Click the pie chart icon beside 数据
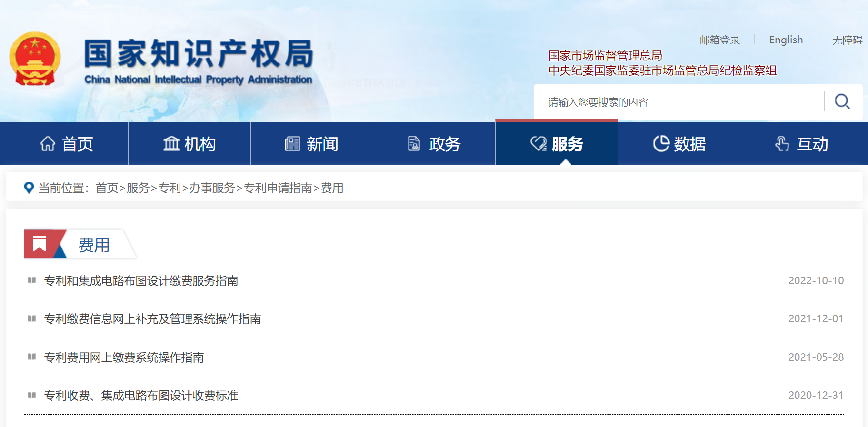868x427 pixels. (x=661, y=143)
